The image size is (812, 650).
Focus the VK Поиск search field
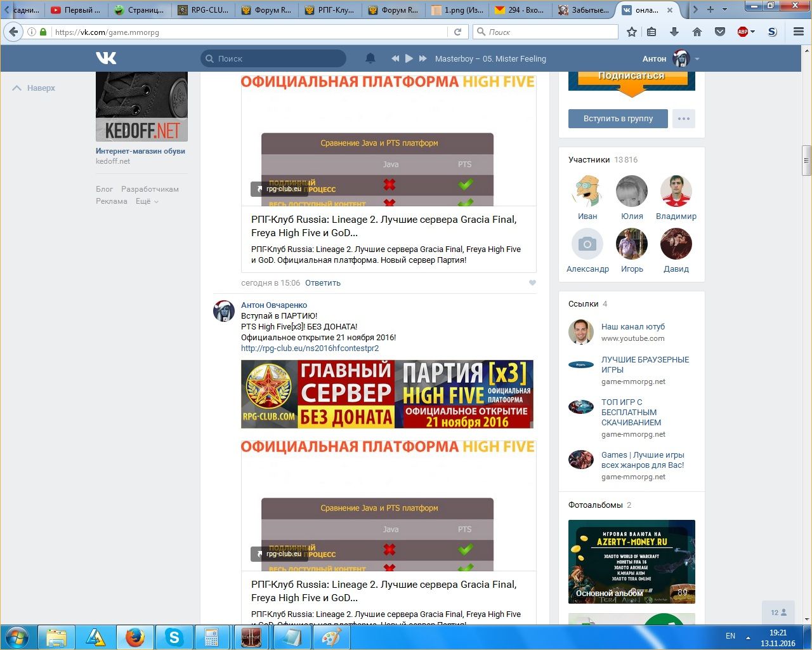[273, 58]
